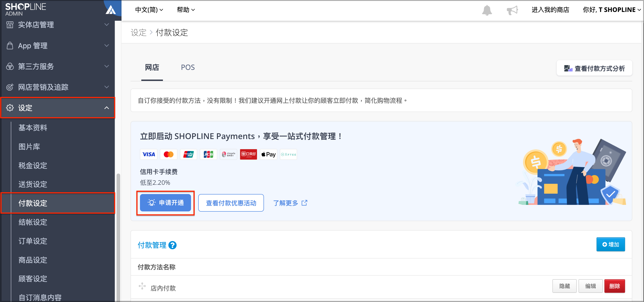Click the chart icon in 查看付款方式分析
Viewport: 644px width, 302px height.
click(568, 68)
